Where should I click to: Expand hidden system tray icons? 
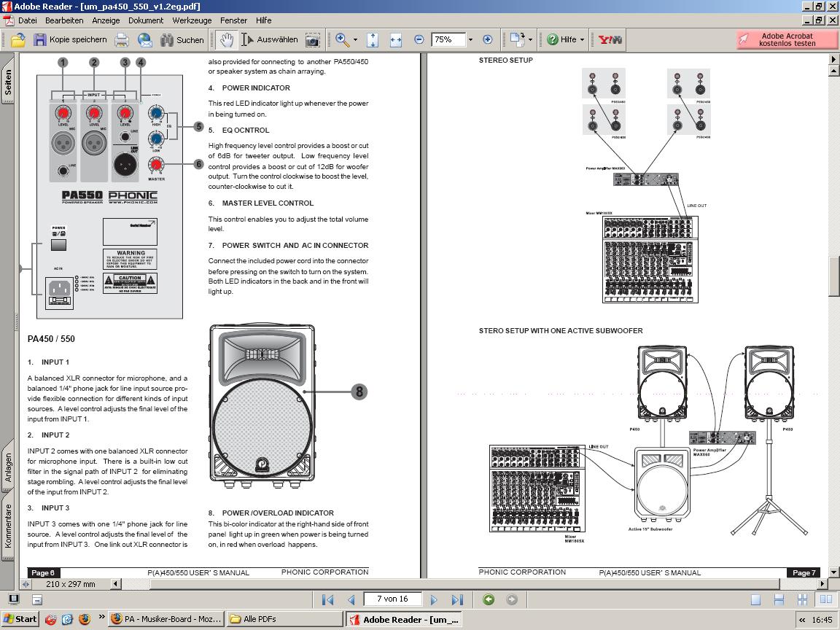point(802,620)
